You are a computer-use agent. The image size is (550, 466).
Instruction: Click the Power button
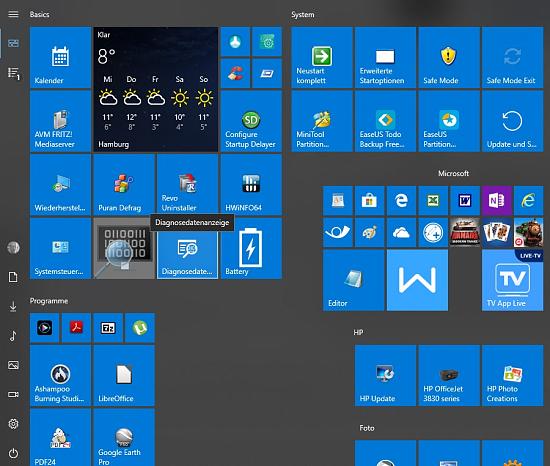13,453
